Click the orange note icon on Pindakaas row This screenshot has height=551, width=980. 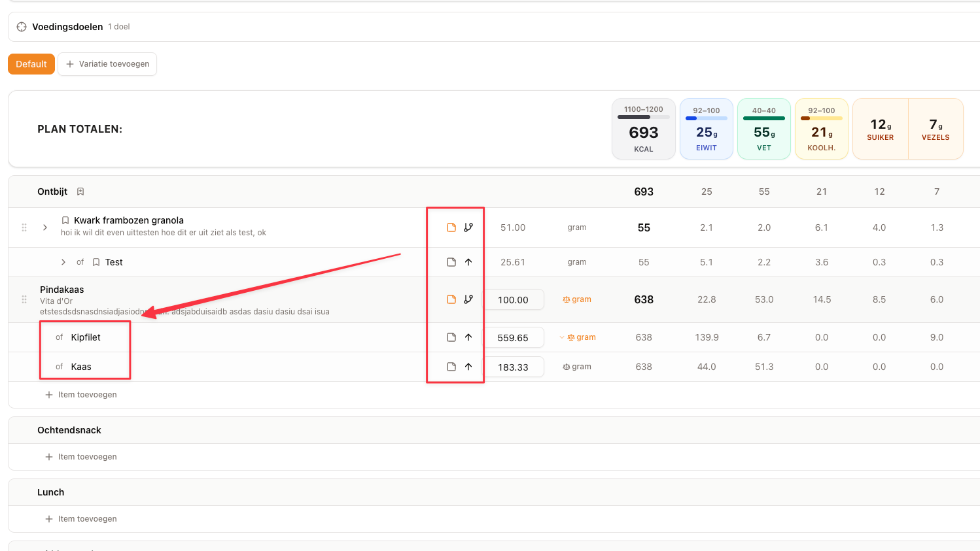pos(451,299)
